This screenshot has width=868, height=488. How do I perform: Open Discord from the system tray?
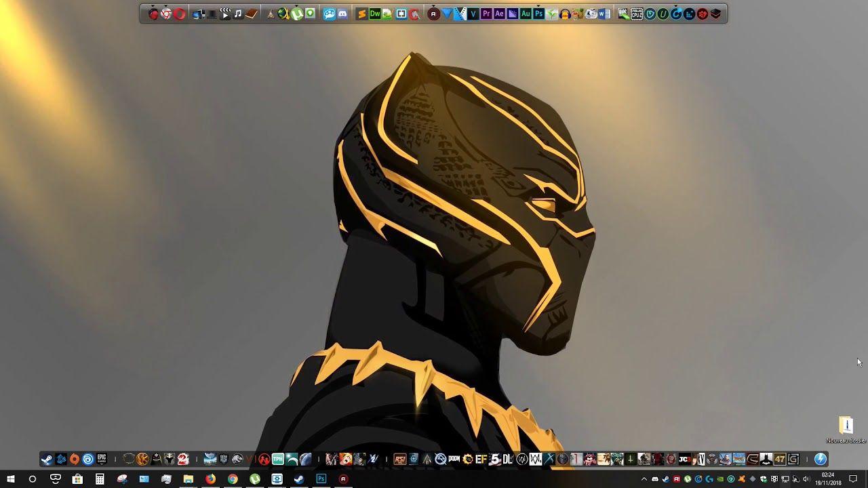[655, 479]
